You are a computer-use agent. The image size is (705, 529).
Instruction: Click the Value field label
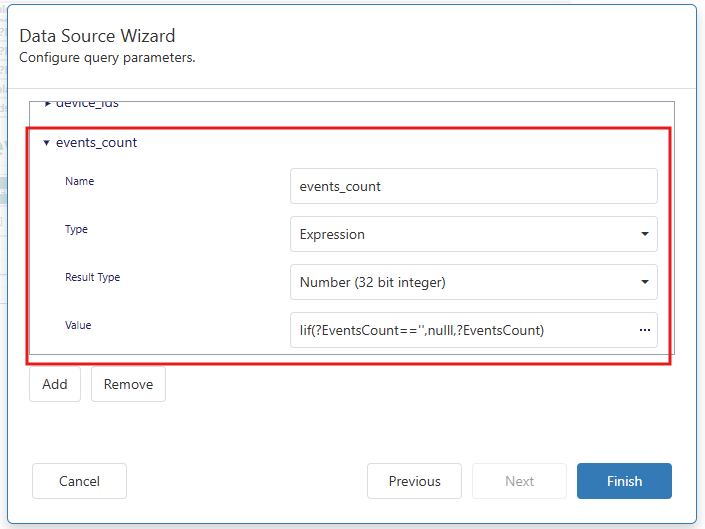click(79, 325)
